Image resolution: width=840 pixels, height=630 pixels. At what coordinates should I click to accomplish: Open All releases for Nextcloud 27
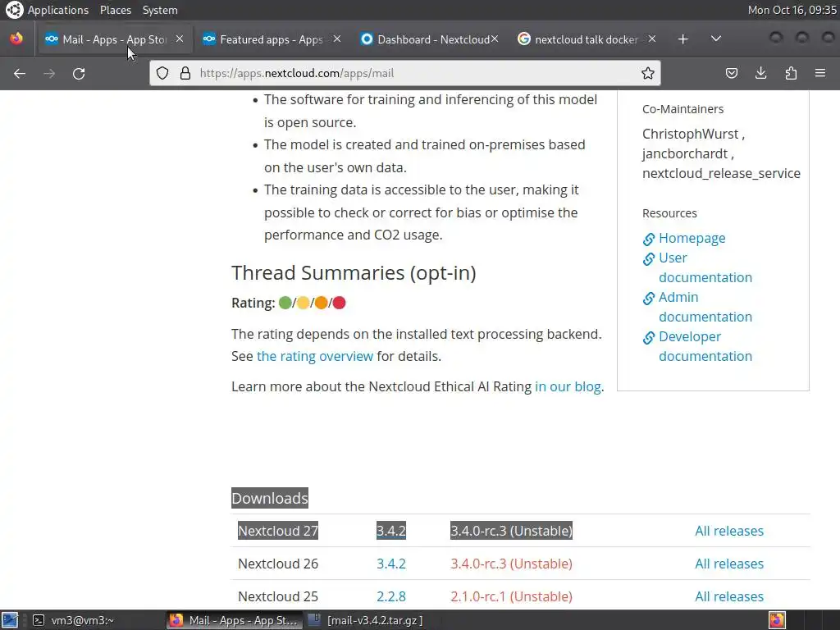[x=729, y=531]
